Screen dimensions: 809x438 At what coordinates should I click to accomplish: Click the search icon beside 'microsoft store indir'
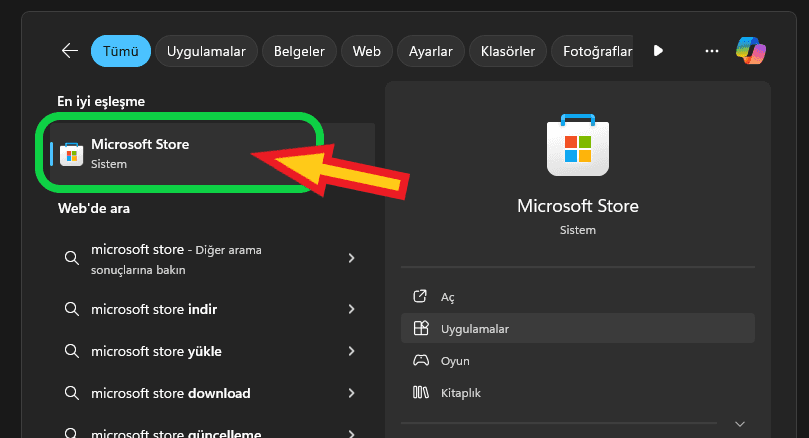pos(72,309)
